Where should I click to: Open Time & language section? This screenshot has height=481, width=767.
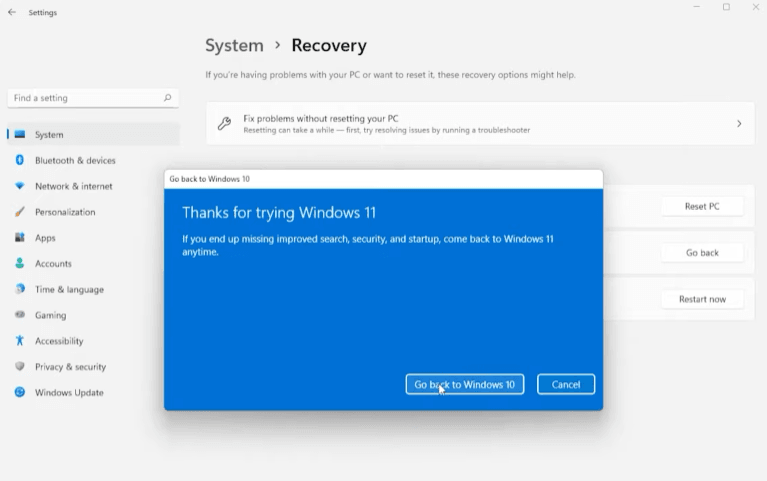click(x=69, y=290)
